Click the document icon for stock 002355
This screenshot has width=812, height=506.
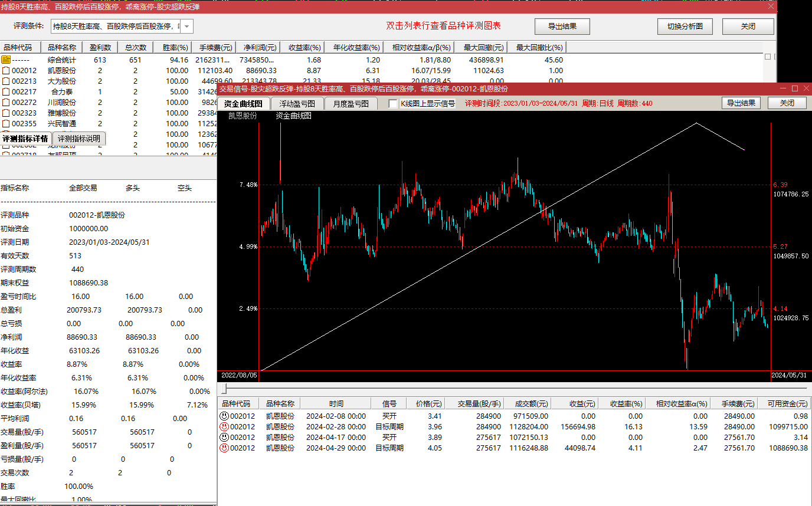[6, 123]
